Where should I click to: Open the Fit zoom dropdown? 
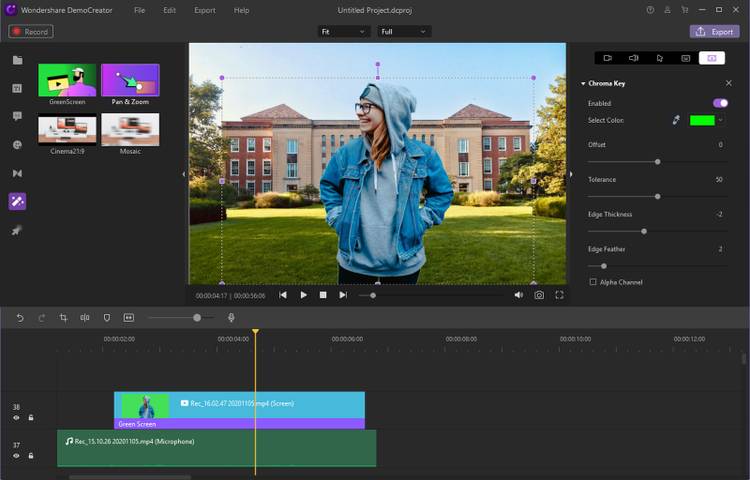(343, 32)
